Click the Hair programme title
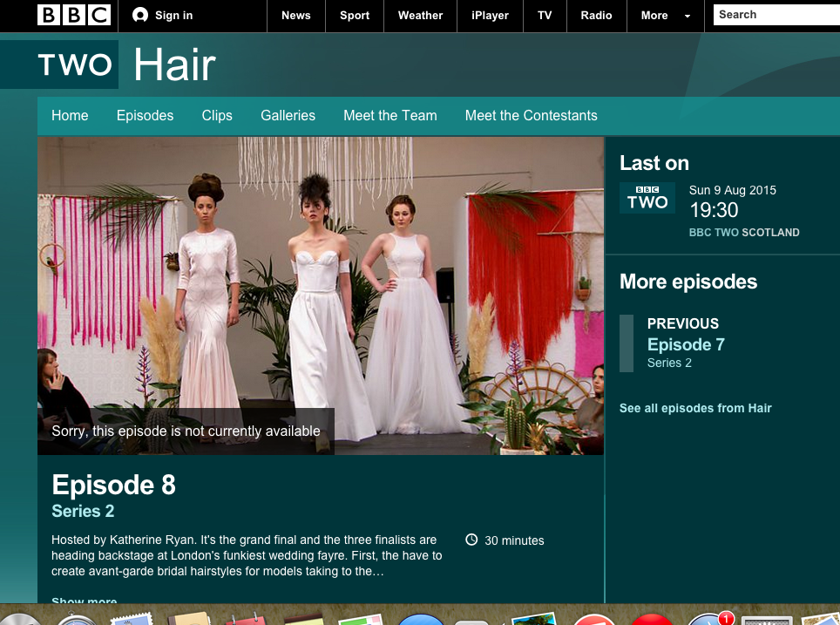Image resolution: width=840 pixels, height=625 pixels. click(x=174, y=65)
